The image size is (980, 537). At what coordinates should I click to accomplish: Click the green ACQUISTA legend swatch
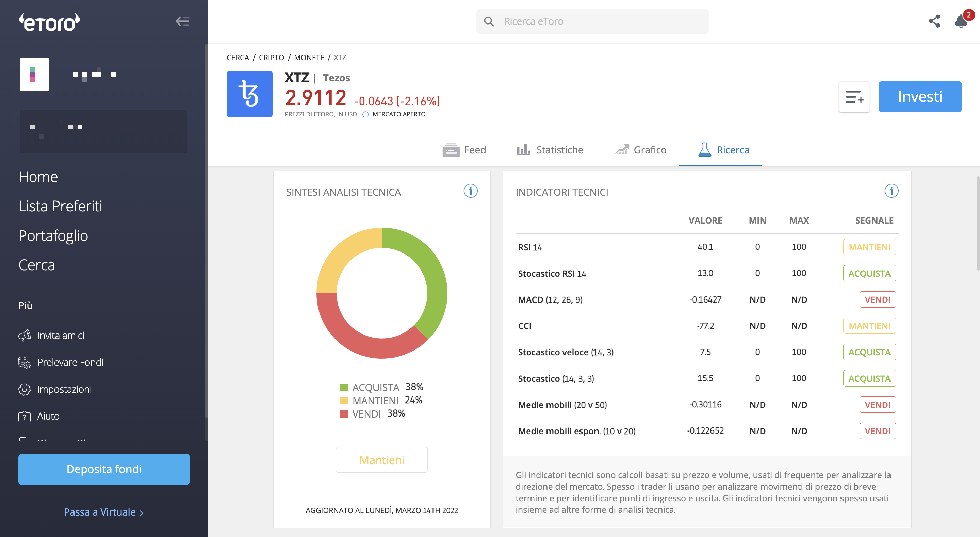344,387
